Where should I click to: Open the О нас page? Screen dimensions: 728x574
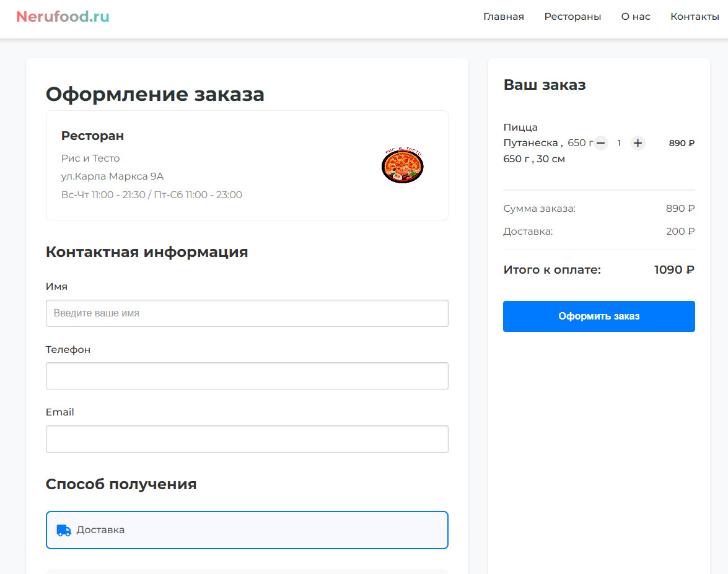[636, 17]
